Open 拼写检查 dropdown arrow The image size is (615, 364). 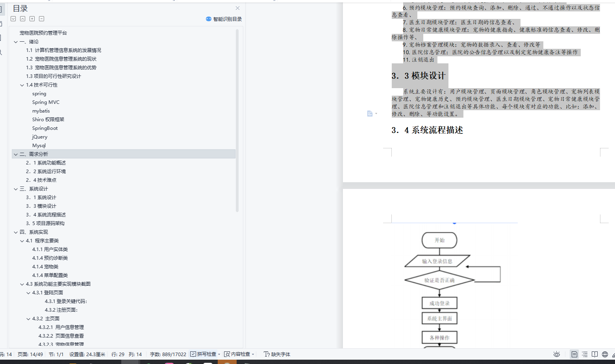pyautogui.click(x=219, y=355)
